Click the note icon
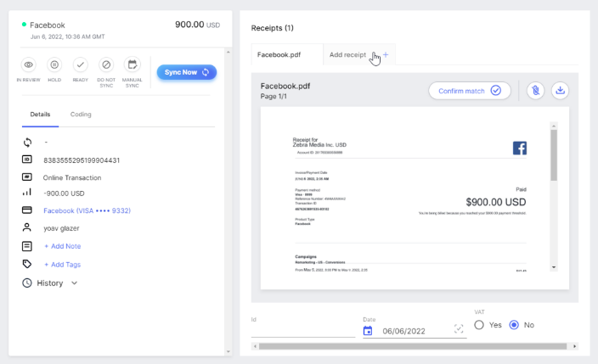Screen dimensions: 598x364 [27, 246]
